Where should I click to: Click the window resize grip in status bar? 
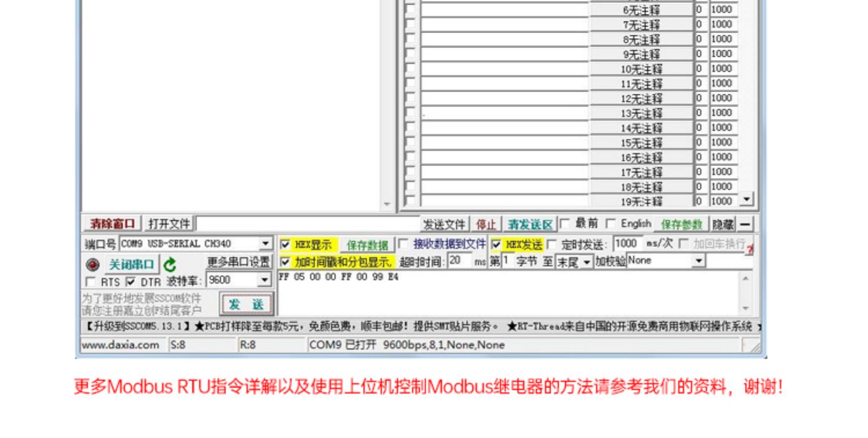click(x=755, y=346)
